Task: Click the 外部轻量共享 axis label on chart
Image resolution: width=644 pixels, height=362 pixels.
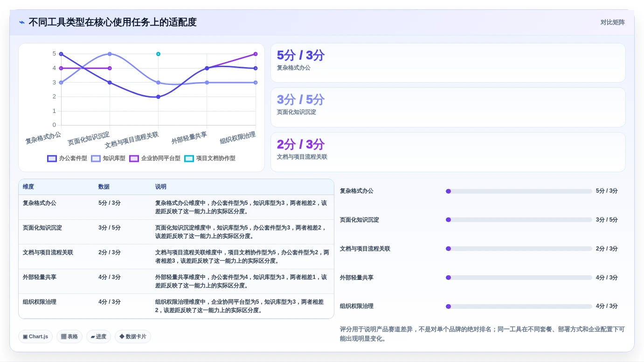Action: (189, 138)
